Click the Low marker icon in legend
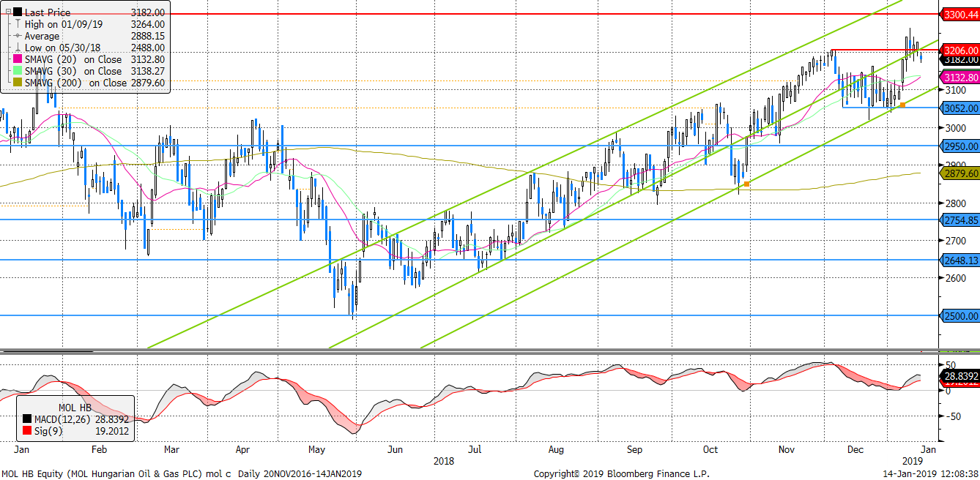 point(17,48)
